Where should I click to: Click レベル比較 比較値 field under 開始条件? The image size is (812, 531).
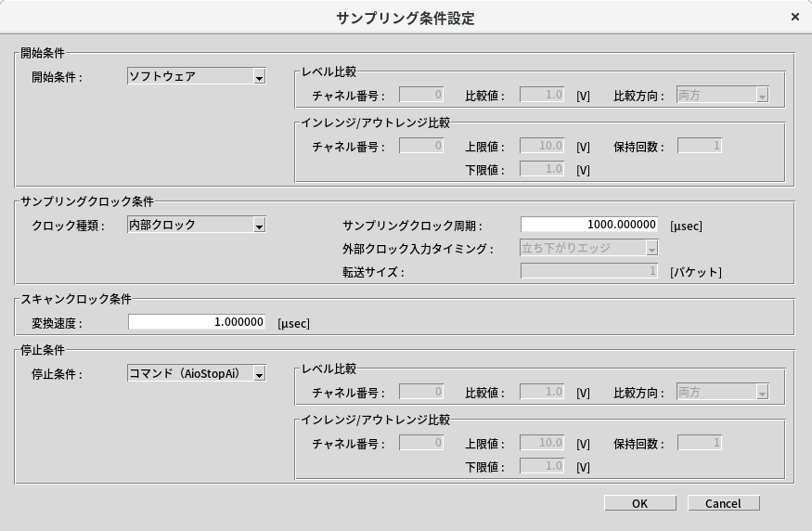[x=542, y=95]
